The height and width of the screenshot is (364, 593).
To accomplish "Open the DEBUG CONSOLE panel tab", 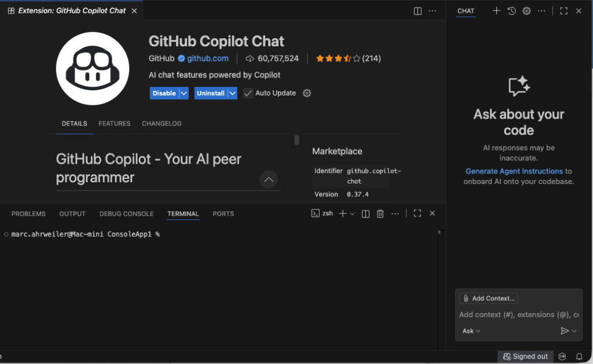I will pyautogui.click(x=126, y=214).
